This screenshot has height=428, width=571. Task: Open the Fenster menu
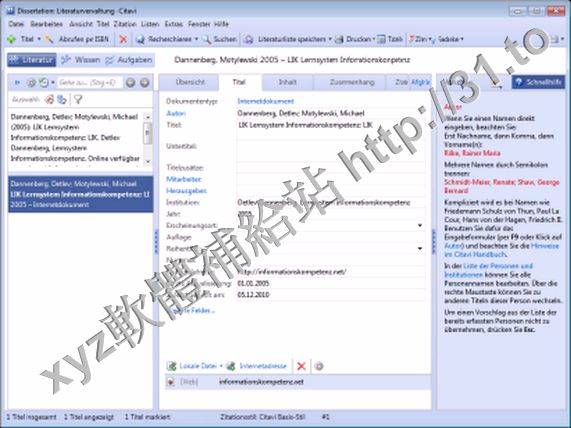point(199,24)
